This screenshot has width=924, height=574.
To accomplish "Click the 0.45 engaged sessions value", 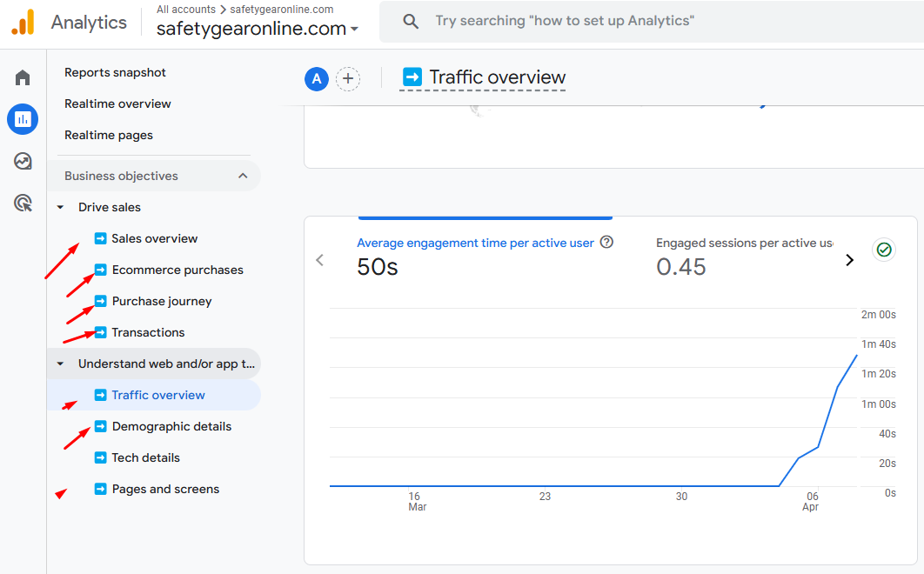I will click(680, 267).
